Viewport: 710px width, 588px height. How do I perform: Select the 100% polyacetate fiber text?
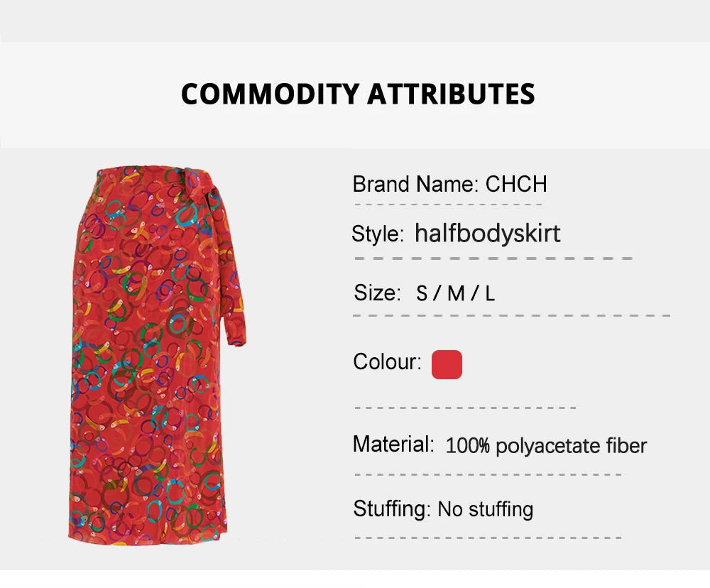(546, 446)
